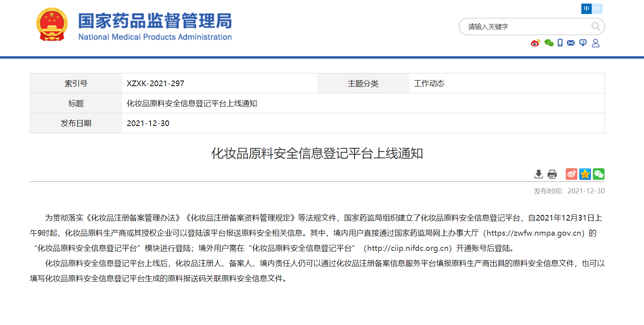Open the mobile phone icon in the header
644x325 pixels.
pos(560,43)
